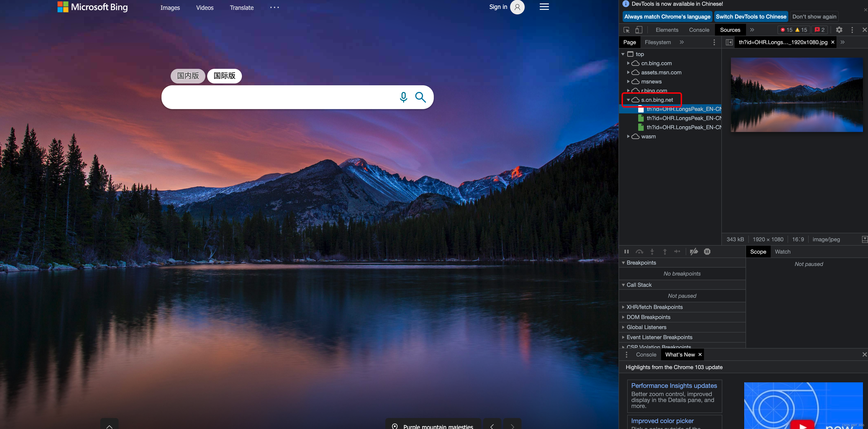Viewport: 868px width, 429px height.
Task: Switch to the Elements tab
Action: pyautogui.click(x=667, y=30)
